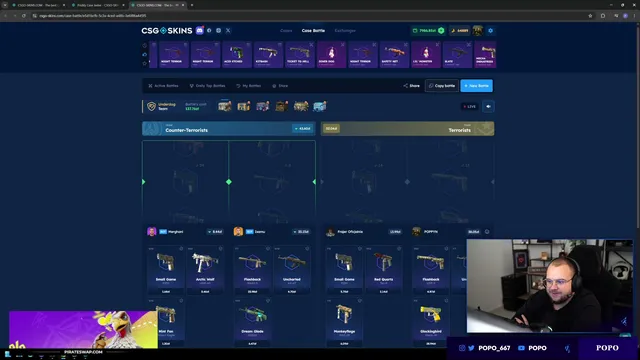Viewport: 640px width, 360px height.
Task: Click the Share button
Action: pyautogui.click(x=411, y=86)
